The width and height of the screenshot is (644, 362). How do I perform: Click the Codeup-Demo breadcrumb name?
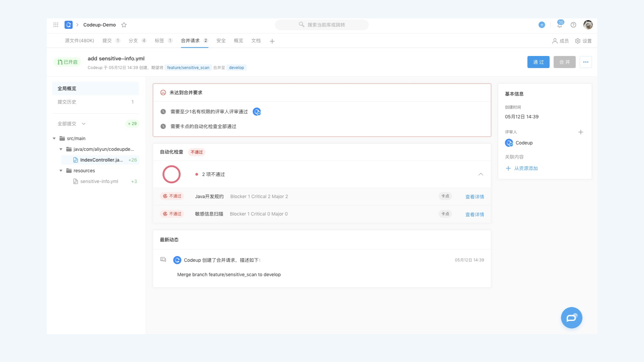tap(100, 25)
